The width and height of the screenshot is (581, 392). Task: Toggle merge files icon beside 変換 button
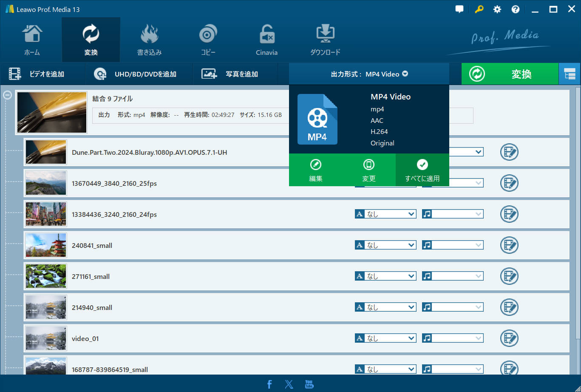(x=570, y=74)
